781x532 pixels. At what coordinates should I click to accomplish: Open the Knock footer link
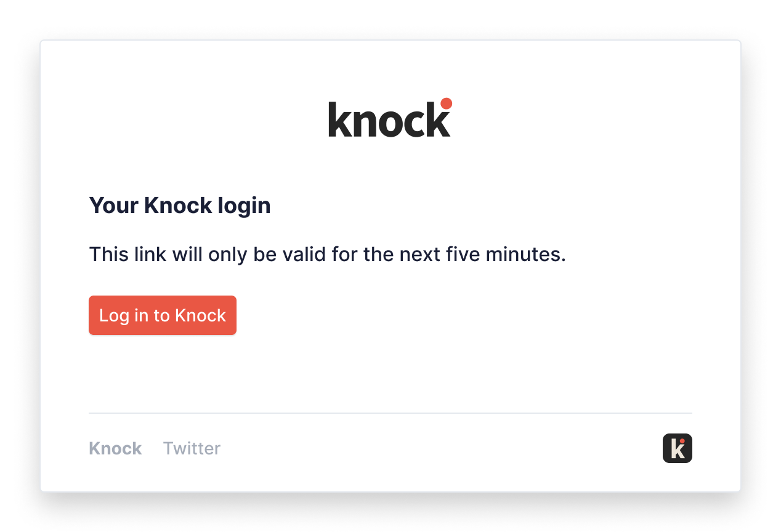click(x=115, y=448)
